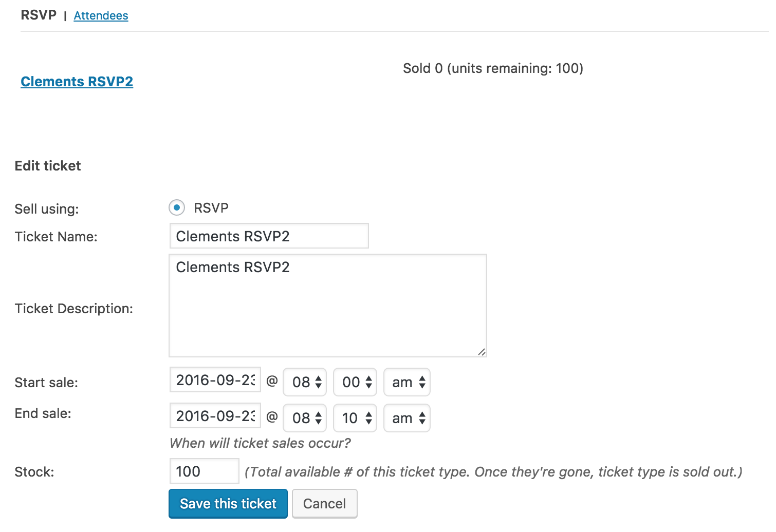Open the Attendees link
The height and width of the screenshot is (532, 776).
(x=101, y=15)
